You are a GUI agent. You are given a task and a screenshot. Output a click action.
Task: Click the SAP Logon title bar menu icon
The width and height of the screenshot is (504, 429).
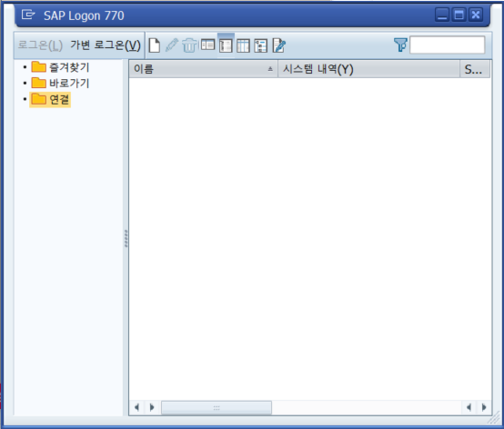[x=28, y=15]
